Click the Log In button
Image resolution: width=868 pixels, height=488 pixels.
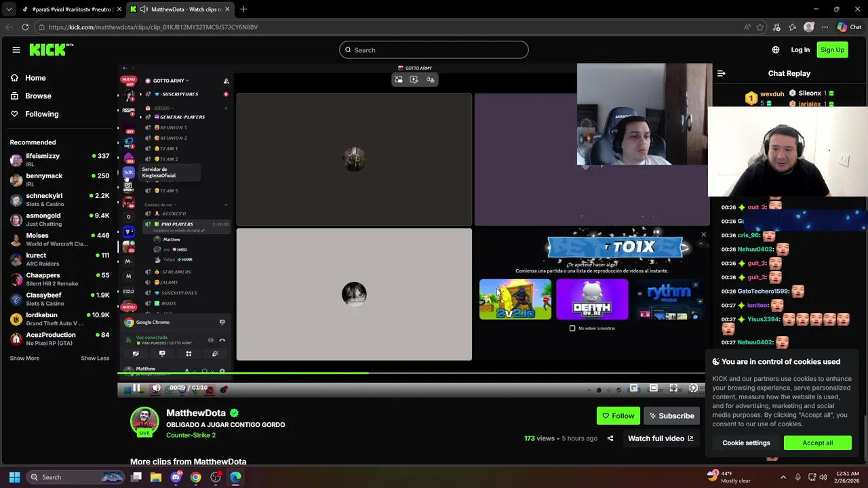(800, 49)
